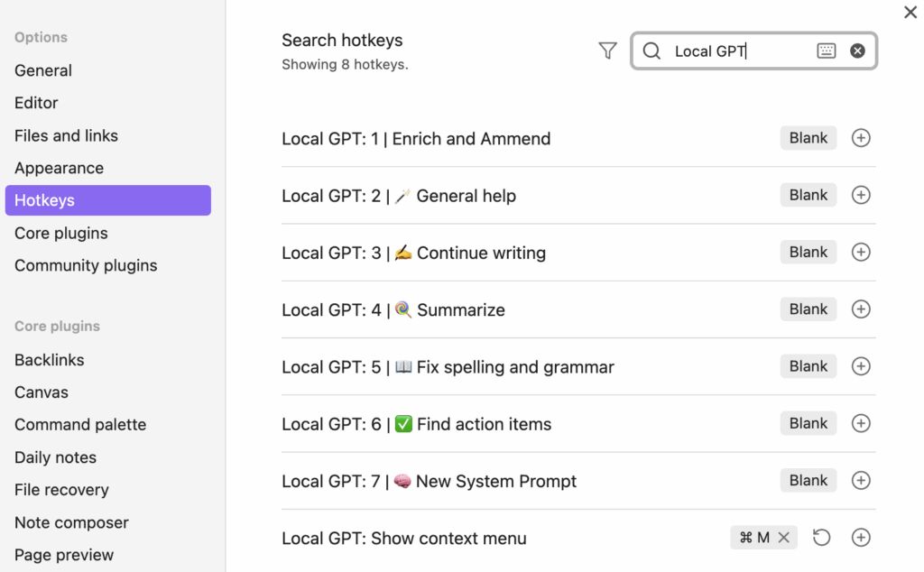Remove the ⌘ M hotkey
Image resolution: width=924 pixels, height=572 pixels.
pyautogui.click(x=784, y=537)
